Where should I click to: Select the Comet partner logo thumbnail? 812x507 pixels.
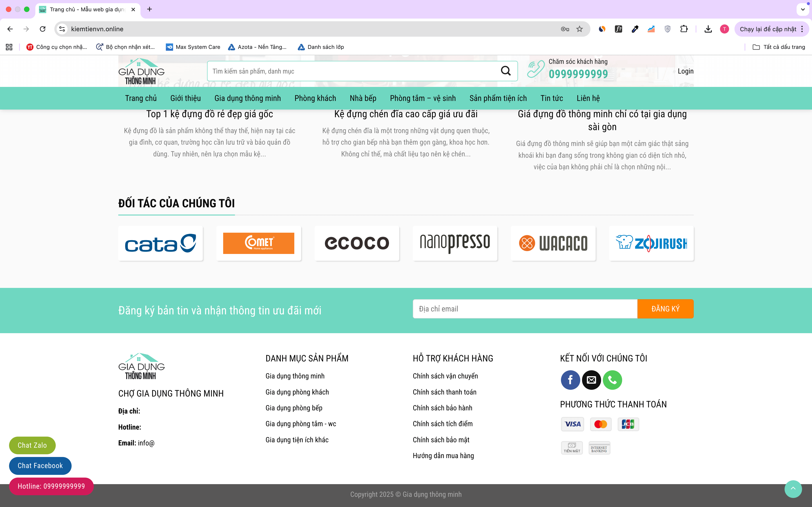258,243
